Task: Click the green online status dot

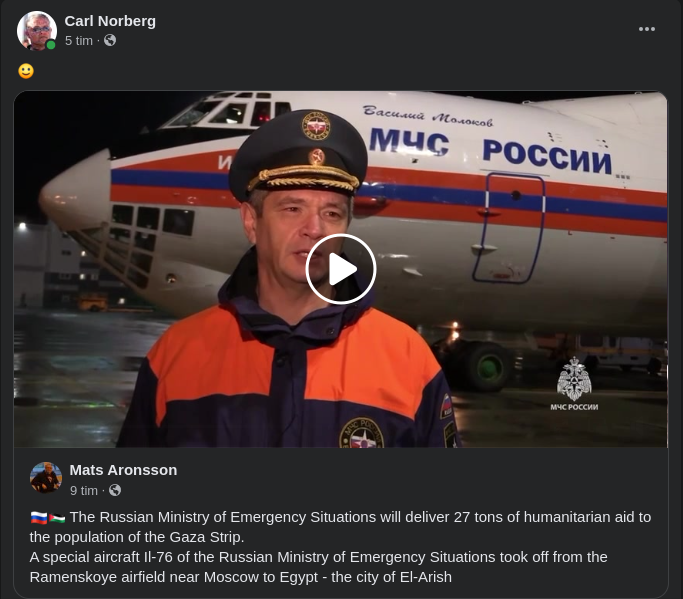Action: pos(51,45)
